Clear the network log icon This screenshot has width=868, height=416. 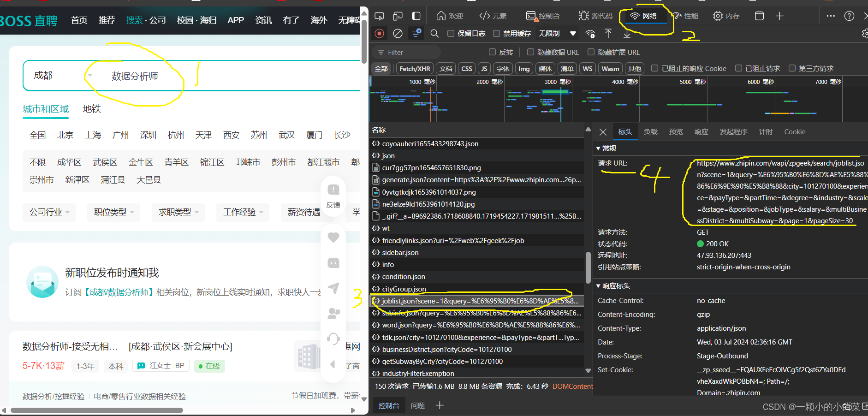coord(398,33)
